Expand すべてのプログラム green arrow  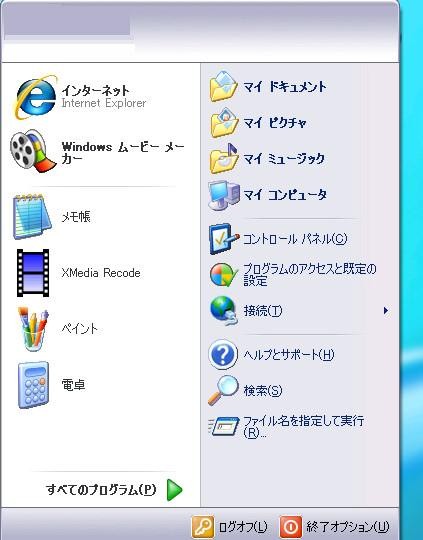click(x=175, y=489)
